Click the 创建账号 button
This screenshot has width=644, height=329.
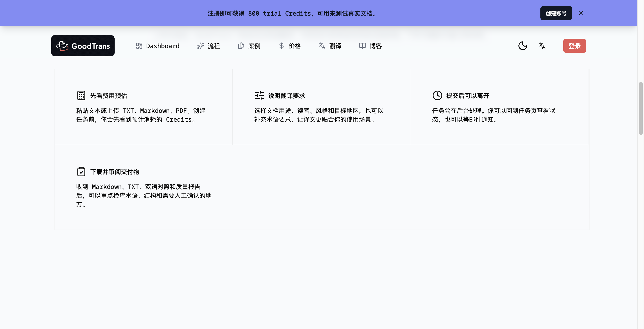click(556, 13)
